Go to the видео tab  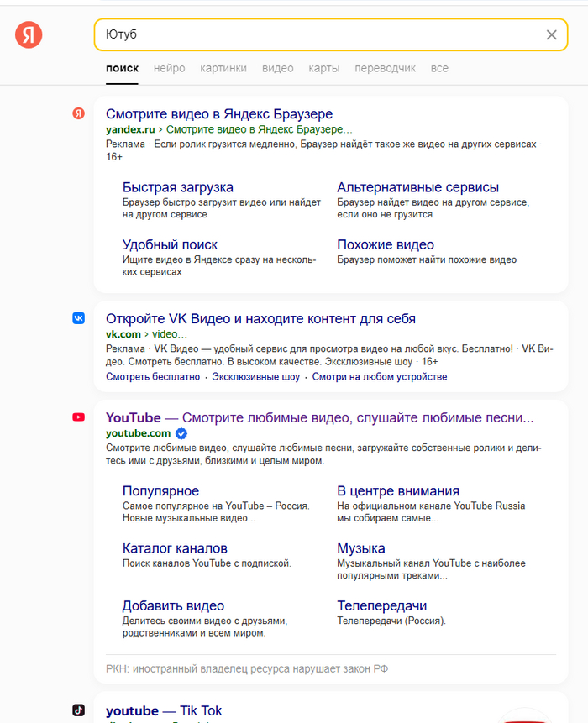click(x=278, y=68)
